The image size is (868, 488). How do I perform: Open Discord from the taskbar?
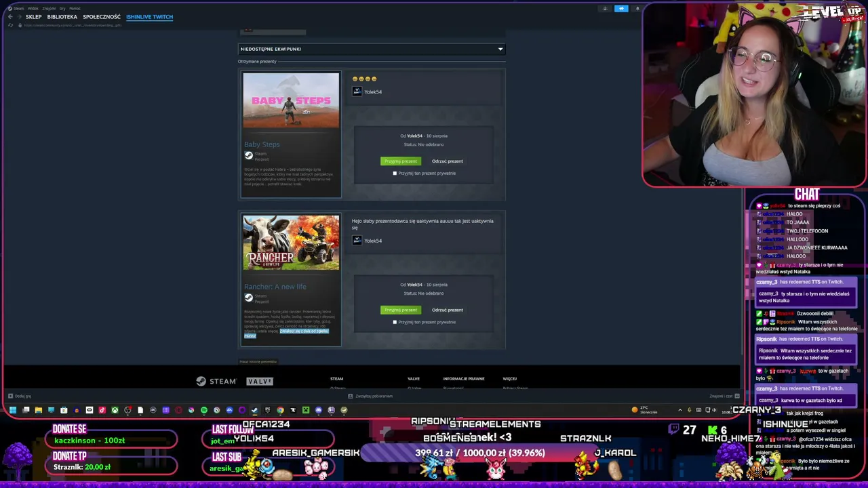318,410
